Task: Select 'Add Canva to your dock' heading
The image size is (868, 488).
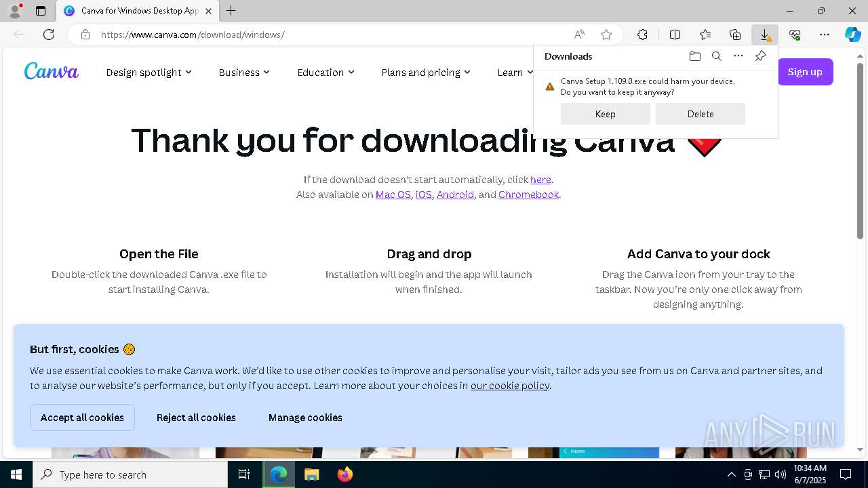Action: click(698, 254)
